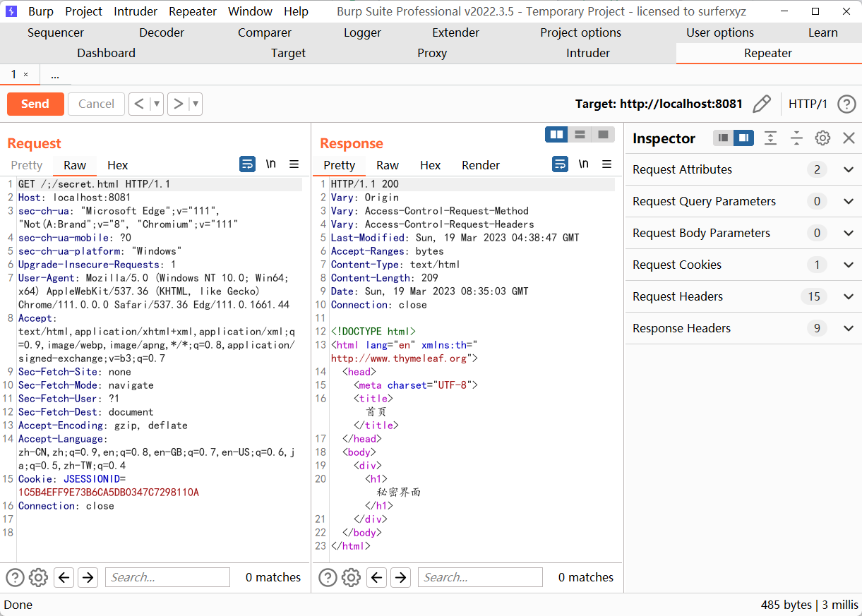This screenshot has width=862, height=616.
Task: Toggle non-printable chars \n in Request pane
Action: (x=271, y=164)
